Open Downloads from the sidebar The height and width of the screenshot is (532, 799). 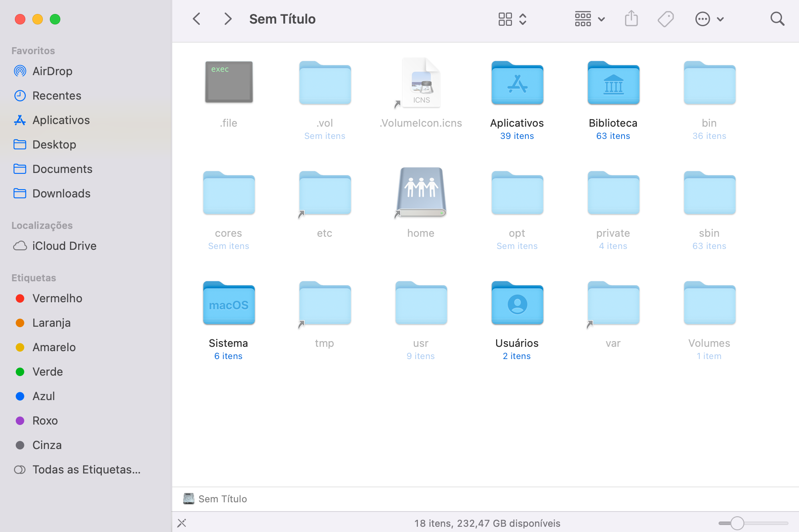[61, 193]
